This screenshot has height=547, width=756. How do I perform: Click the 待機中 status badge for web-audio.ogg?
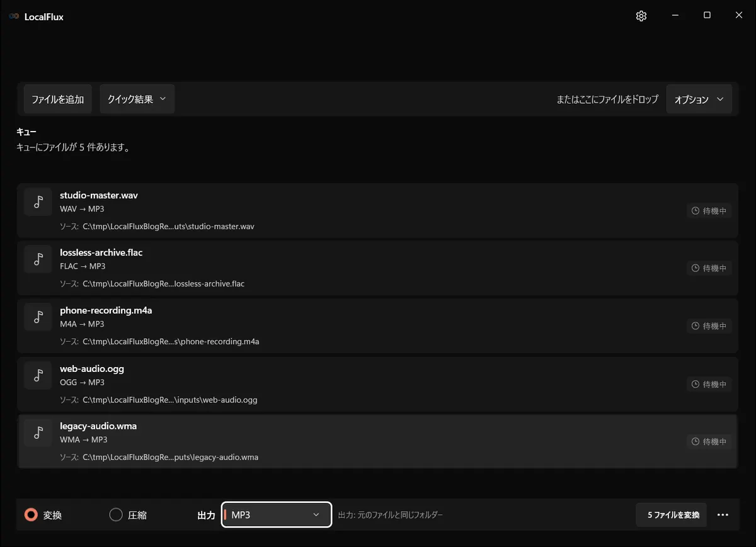(x=709, y=384)
